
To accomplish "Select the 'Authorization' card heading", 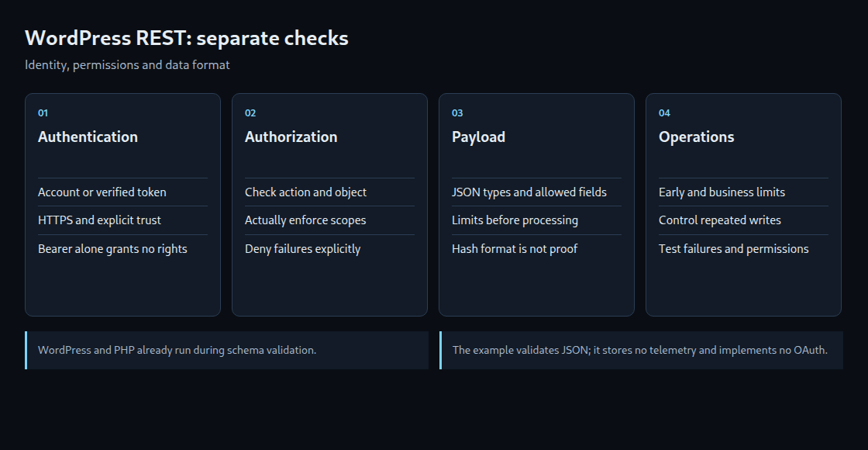I will pyautogui.click(x=291, y=137).
